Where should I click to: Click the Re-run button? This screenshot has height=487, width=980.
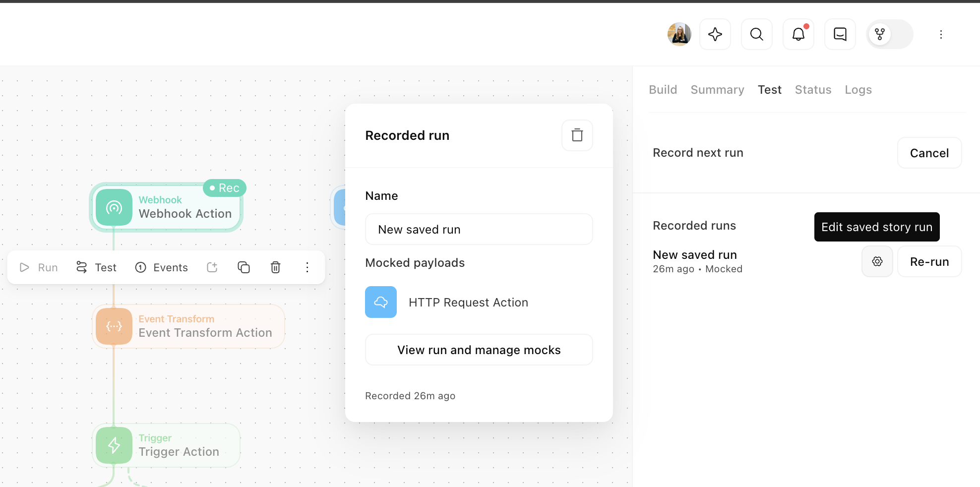(929, 261)
